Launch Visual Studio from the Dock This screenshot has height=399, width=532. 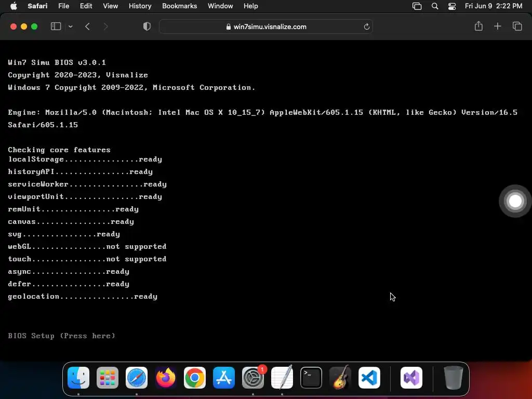pos(411,378)
